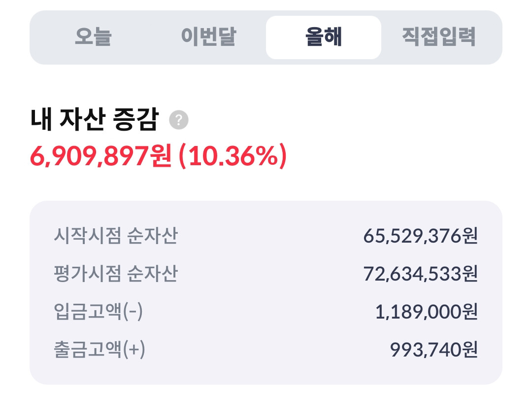Choose the 올해 tab
The width and height of the screenshot is (532, 394).
click(x=323, y=37)
